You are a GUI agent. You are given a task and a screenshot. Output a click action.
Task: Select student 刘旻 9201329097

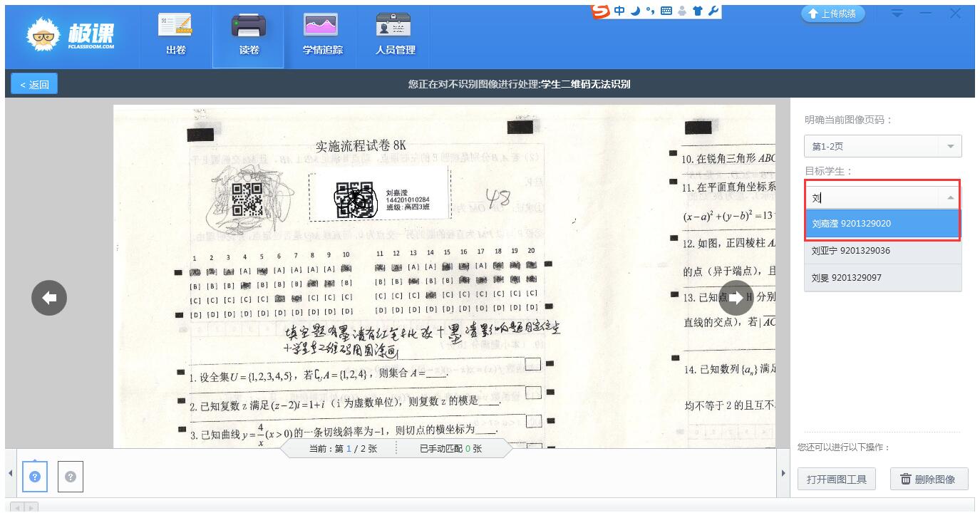click(x=882, y=278)
